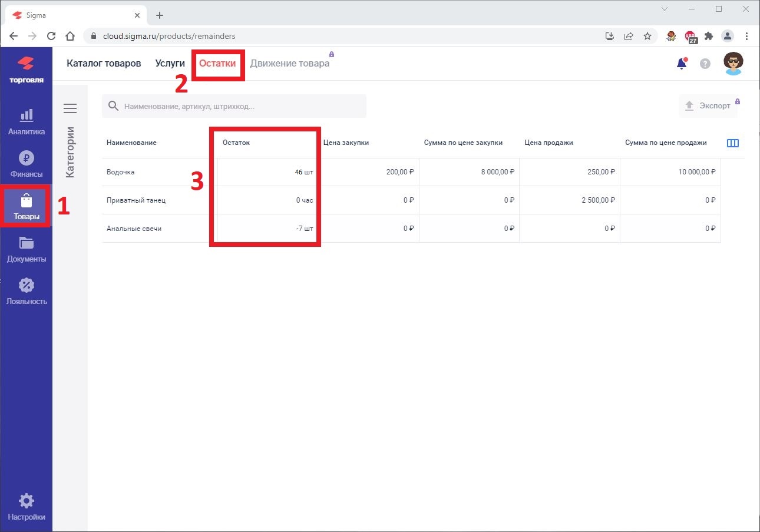Open the Лояльность discount icon
Viewport: 760px width, 532px height.
pyautogui.click(x=26, y=286)
